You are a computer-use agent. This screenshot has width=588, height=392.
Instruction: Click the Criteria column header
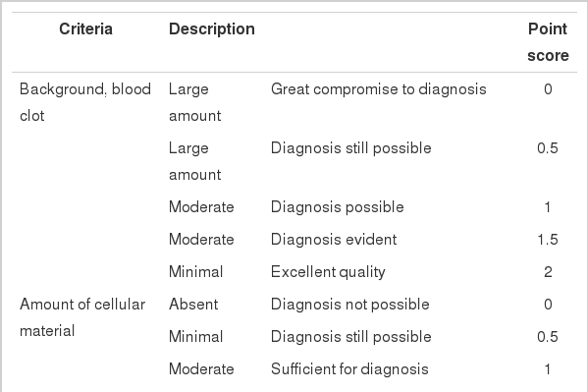[85, 28]
